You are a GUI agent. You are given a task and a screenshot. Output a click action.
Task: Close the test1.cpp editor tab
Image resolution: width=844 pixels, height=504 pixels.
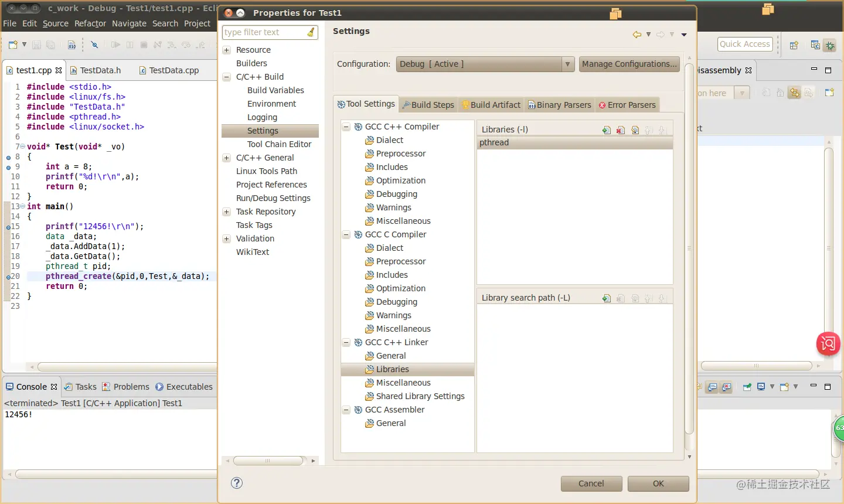coord(59,70)
